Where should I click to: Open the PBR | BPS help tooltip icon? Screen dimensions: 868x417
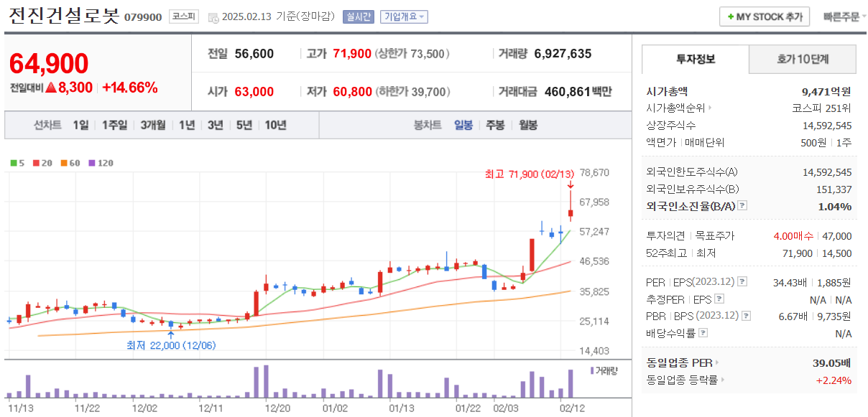tap(745, 315)
